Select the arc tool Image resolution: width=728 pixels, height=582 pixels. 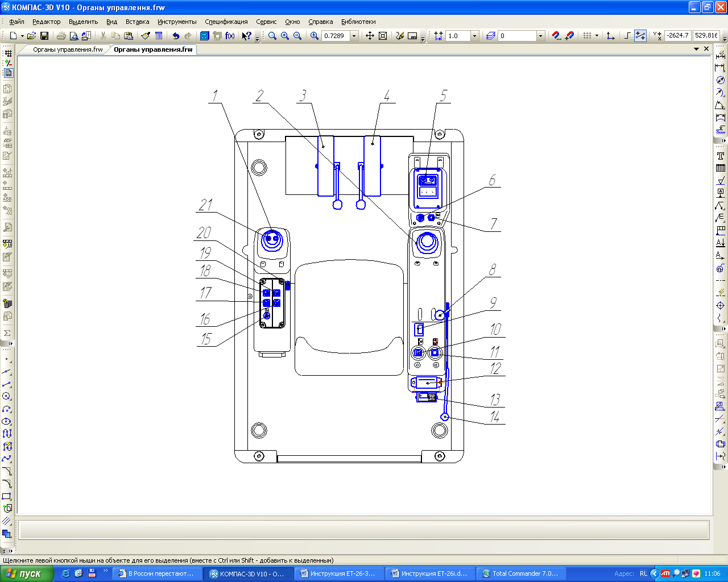[7, 409]
